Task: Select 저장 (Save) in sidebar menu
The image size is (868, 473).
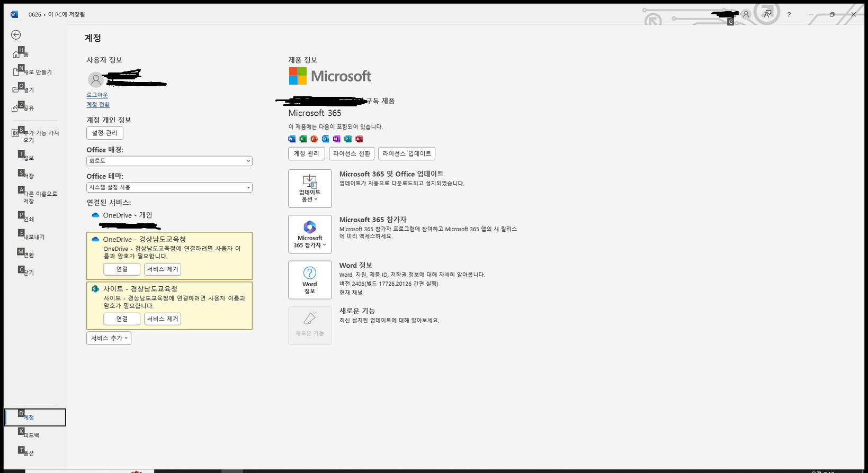Action: coord(35,176)
